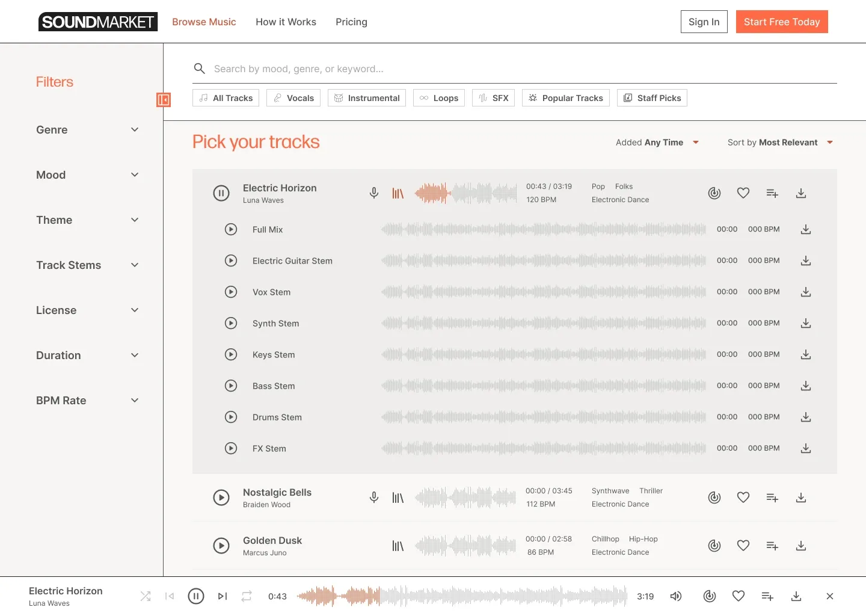Open the Added Any Time dropdown
The height and width of the screenshot is (616, 866).
[657, 143]
